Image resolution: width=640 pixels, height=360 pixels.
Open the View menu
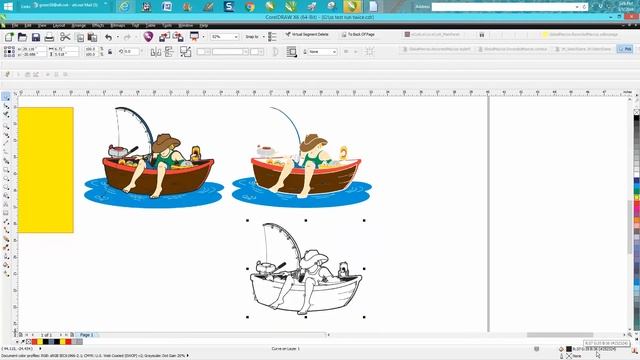pyautogui.click(x=42, y=25)
